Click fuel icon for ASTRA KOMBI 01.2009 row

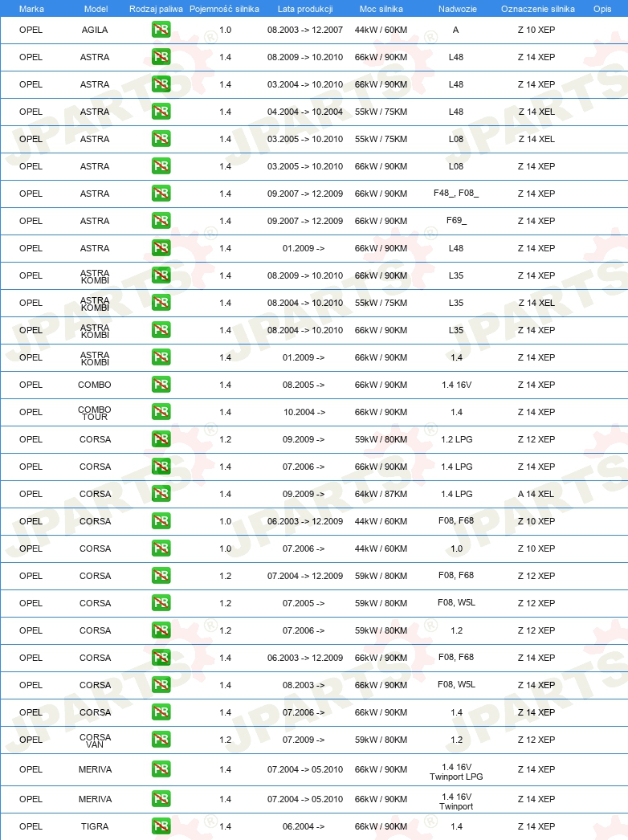click(161, 357)
